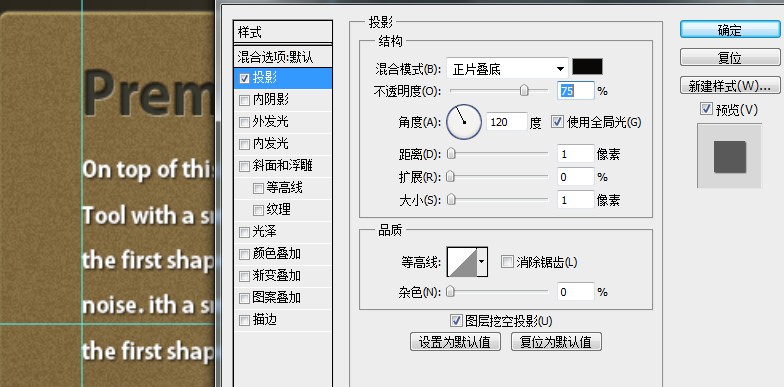Select the 外发光 style list label

(x=270, y=122)
